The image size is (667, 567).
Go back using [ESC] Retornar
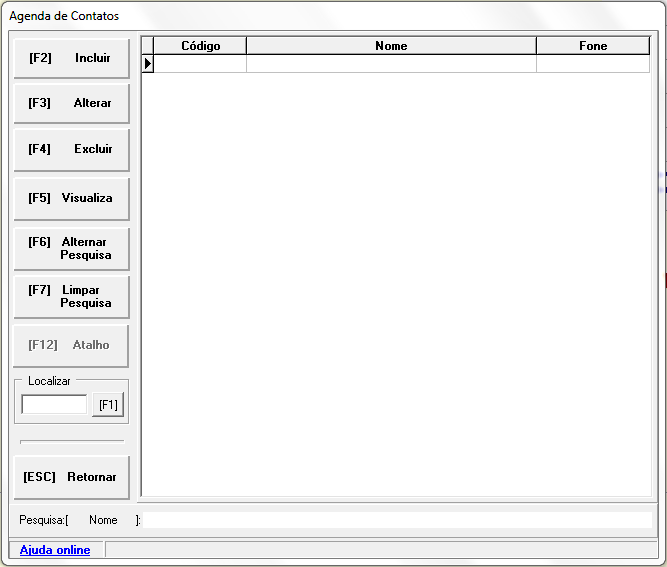[x=71, y=477]
